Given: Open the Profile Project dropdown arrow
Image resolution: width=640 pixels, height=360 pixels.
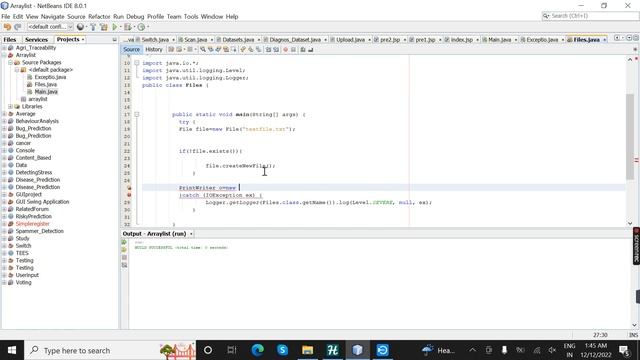Looking at the screenshot, I should [148, 27].
